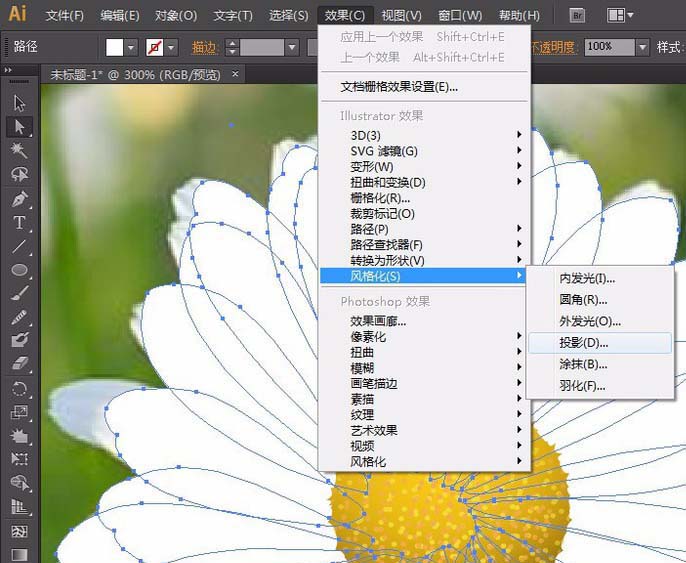Open the layout icon's dropdown arrow
This screenshot has height=563, width=686.
click(630, 15)
